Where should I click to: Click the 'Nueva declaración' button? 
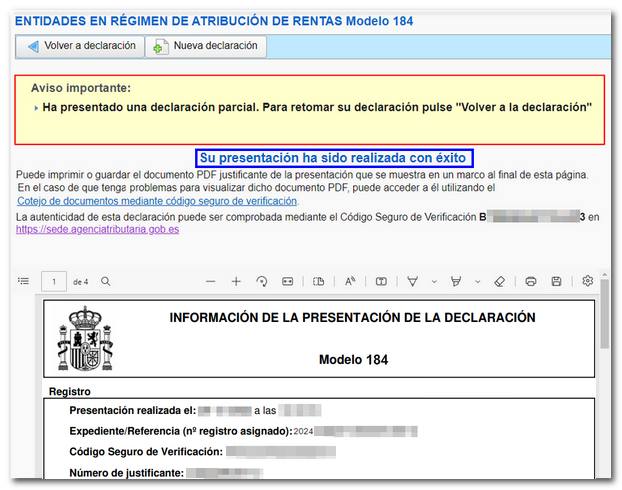point(205,46)
